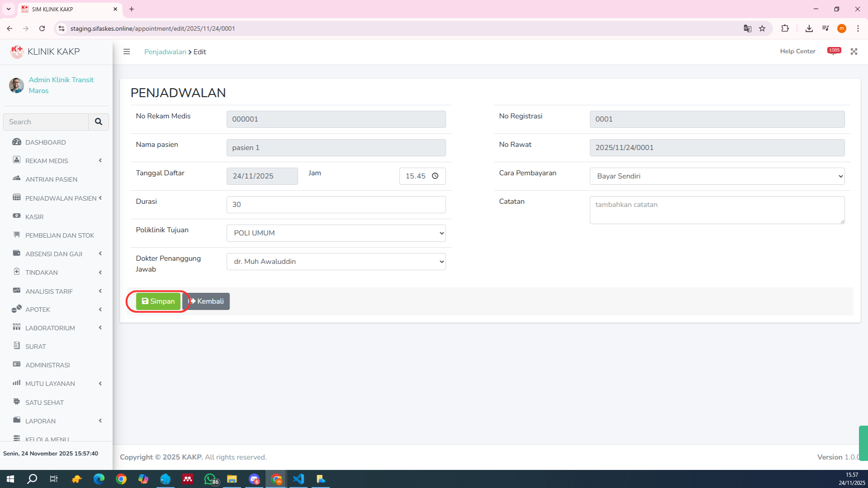Click the Kasir money icon
The image size is (868, 488).
pyautogui.click(x=17, y=216)
